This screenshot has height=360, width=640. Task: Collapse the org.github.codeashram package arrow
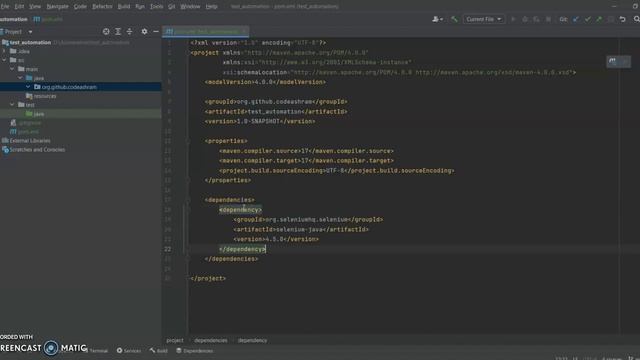[x=28, y=87]
